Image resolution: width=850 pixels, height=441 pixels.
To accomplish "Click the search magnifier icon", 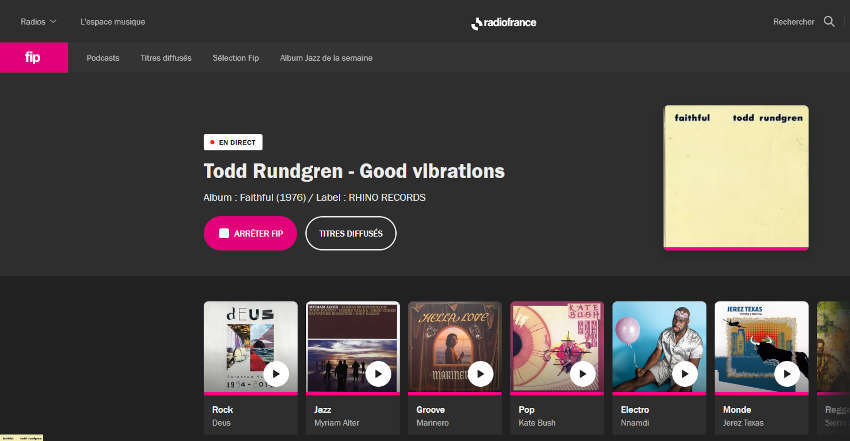I will click(x=829, y=22).
